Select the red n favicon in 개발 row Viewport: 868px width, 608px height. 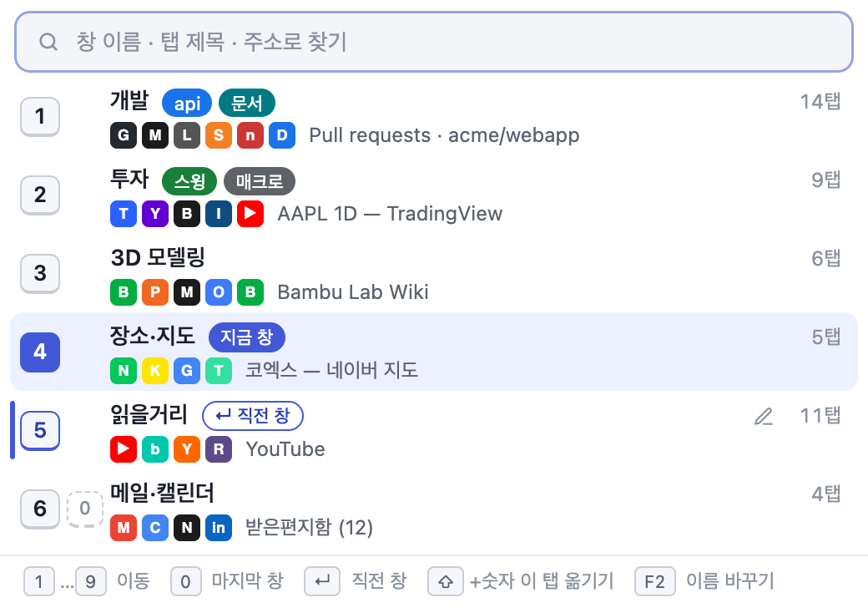coord(250,135)
